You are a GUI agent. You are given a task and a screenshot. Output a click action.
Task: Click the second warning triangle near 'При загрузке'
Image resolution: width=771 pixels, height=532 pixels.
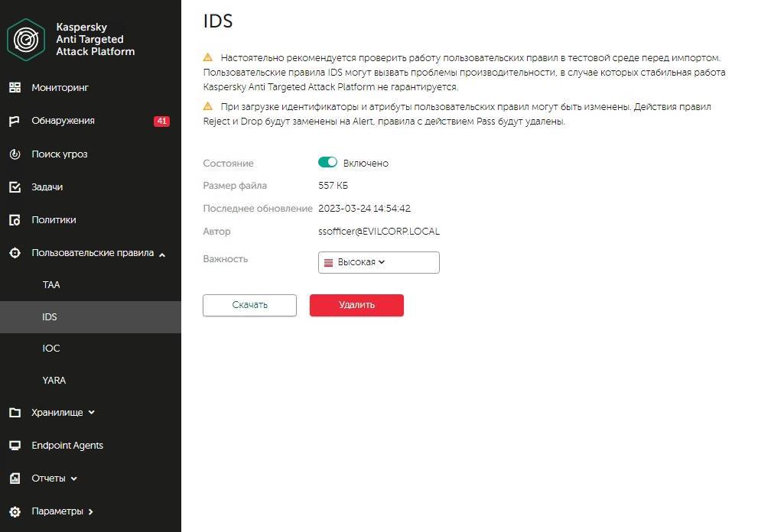point(208,106)
